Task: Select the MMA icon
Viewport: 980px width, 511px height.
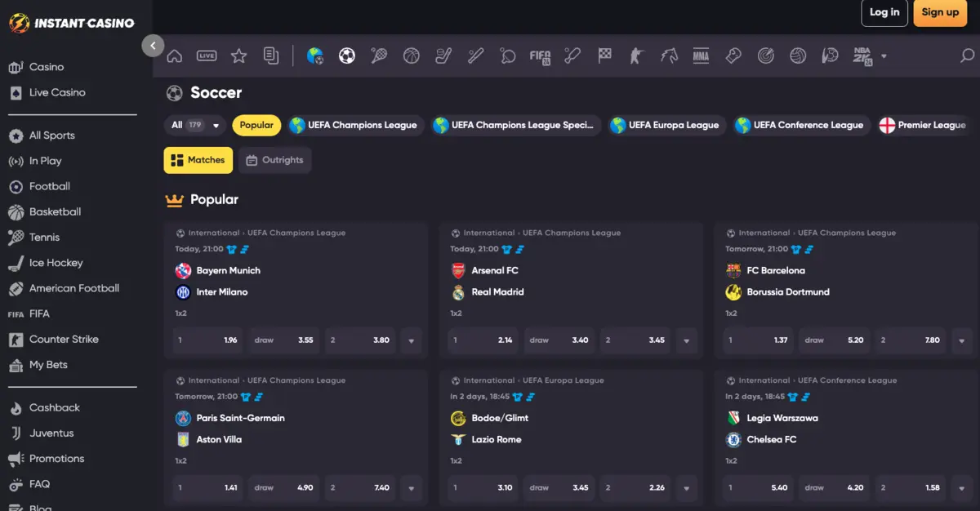Action: pos(701,56)
